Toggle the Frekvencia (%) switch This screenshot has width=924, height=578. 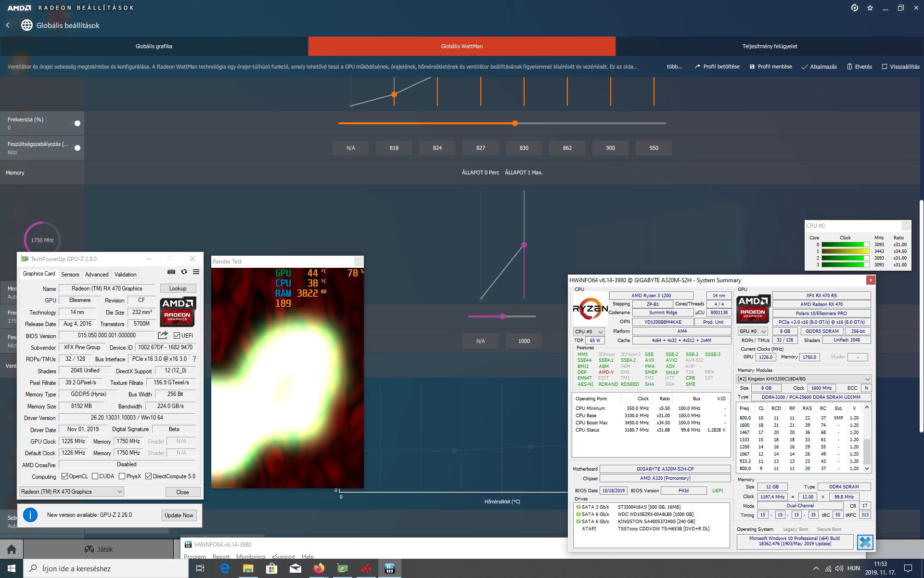coord(77,123)
